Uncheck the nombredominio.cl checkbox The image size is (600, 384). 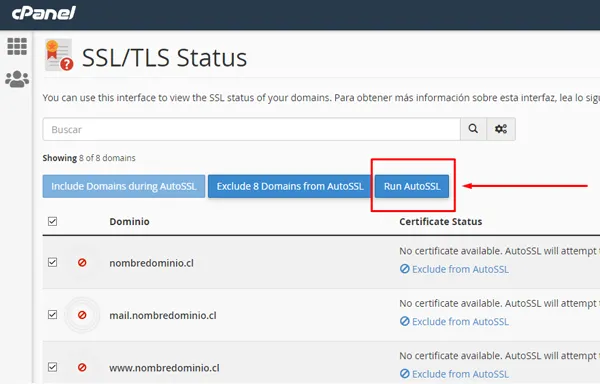(52, 262)
